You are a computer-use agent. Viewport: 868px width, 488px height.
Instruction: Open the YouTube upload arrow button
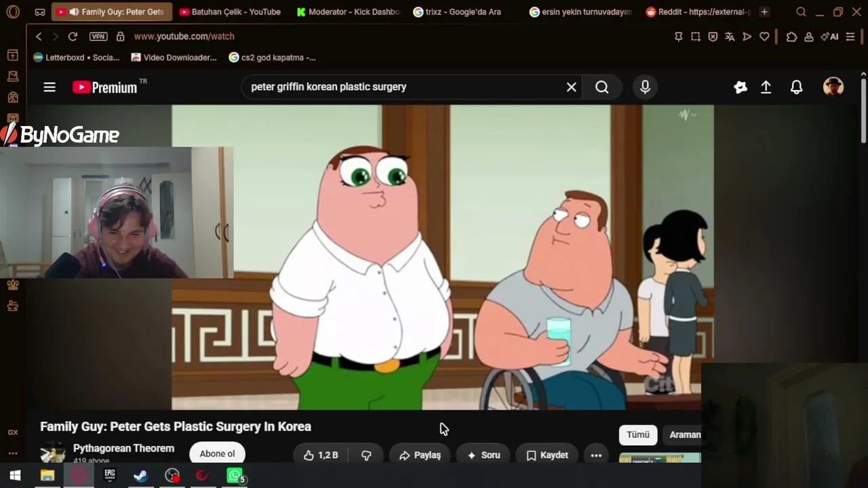pos(766,87)
